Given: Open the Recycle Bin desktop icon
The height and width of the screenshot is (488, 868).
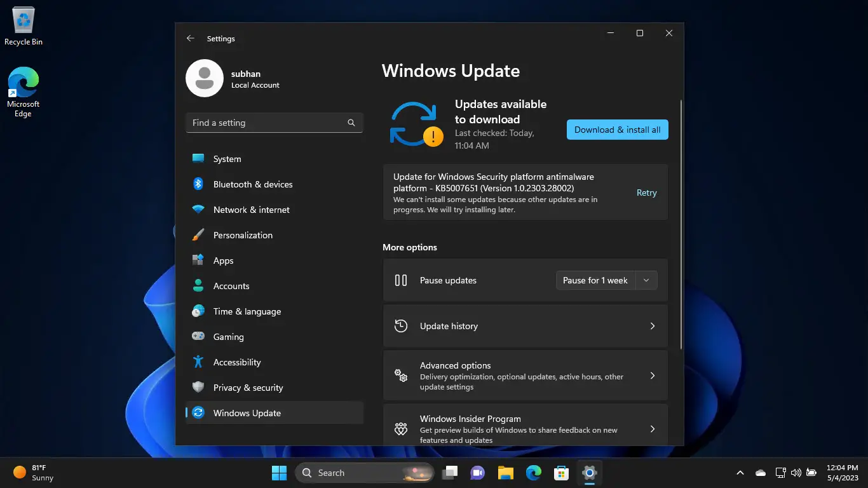Looking at the screenshot, I should tap(24, 27).
